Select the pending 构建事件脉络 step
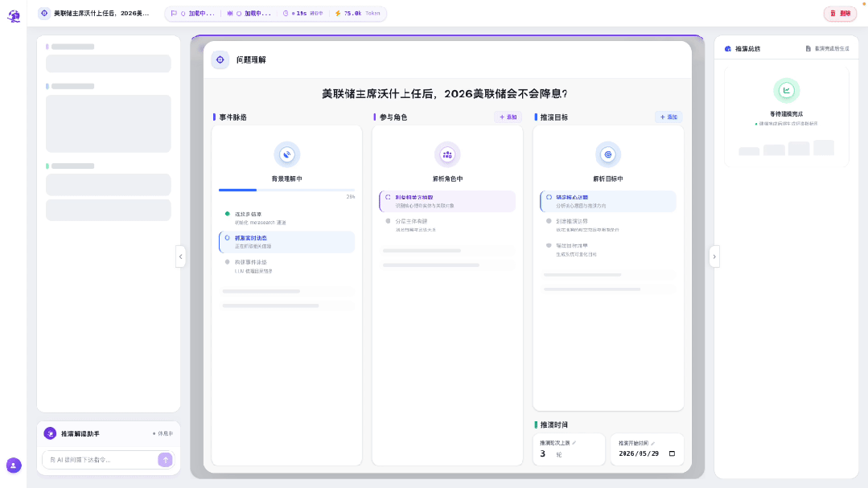The width and height of the screenshot is (868, 488). 286,266
